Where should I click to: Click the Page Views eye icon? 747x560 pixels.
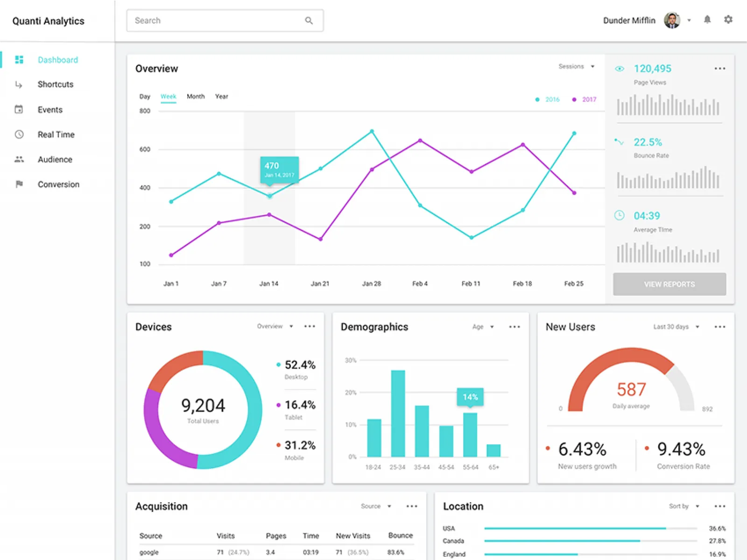pos(620,69)
